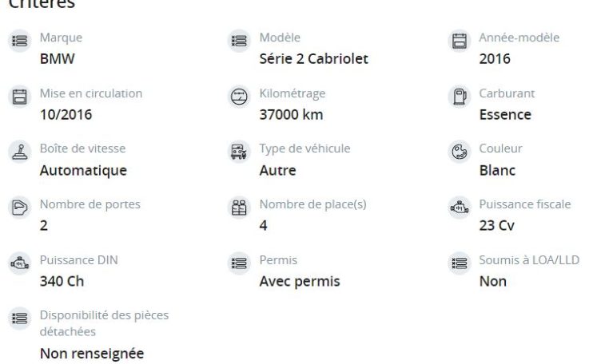Click the Non renseignée availability value

pyautogui.click(x=92, y=354)
